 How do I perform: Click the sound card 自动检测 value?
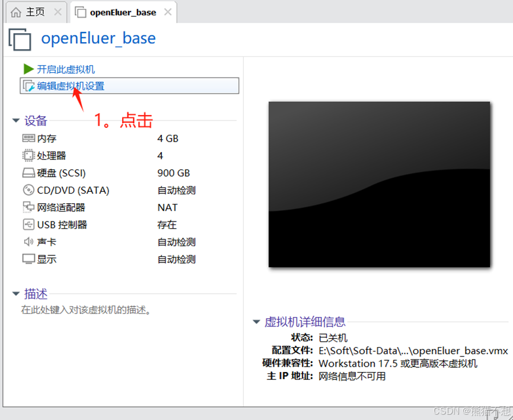point(176,242)
